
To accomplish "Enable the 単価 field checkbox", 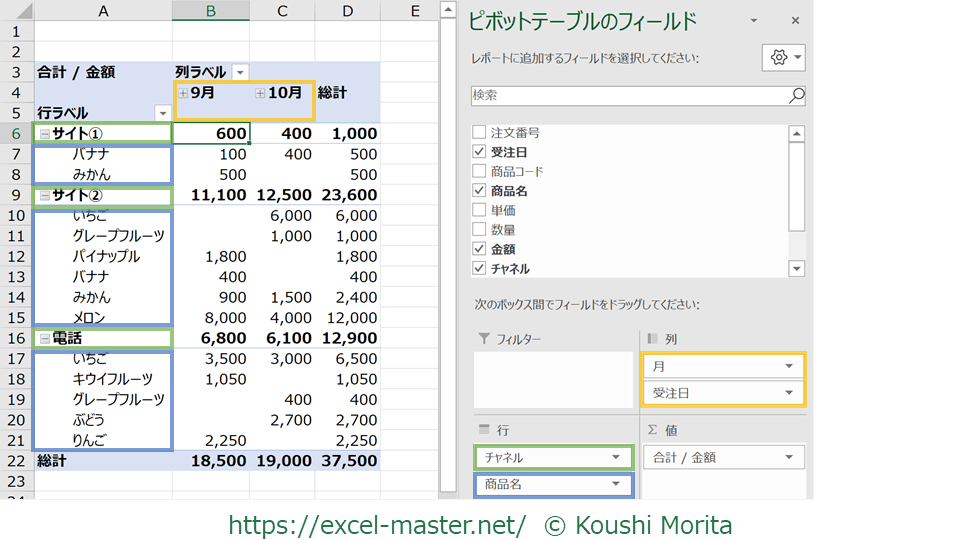I will (479, 210).
